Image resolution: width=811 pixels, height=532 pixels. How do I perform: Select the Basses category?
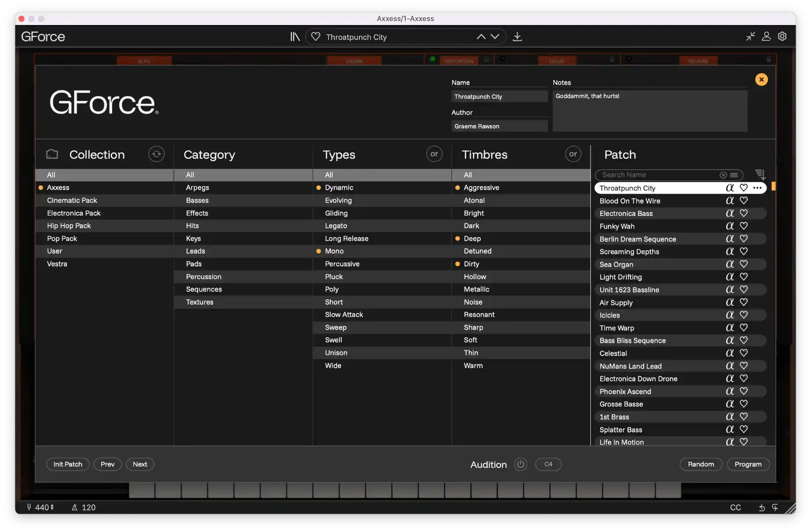pyautogui.click(x=243, y=201)
